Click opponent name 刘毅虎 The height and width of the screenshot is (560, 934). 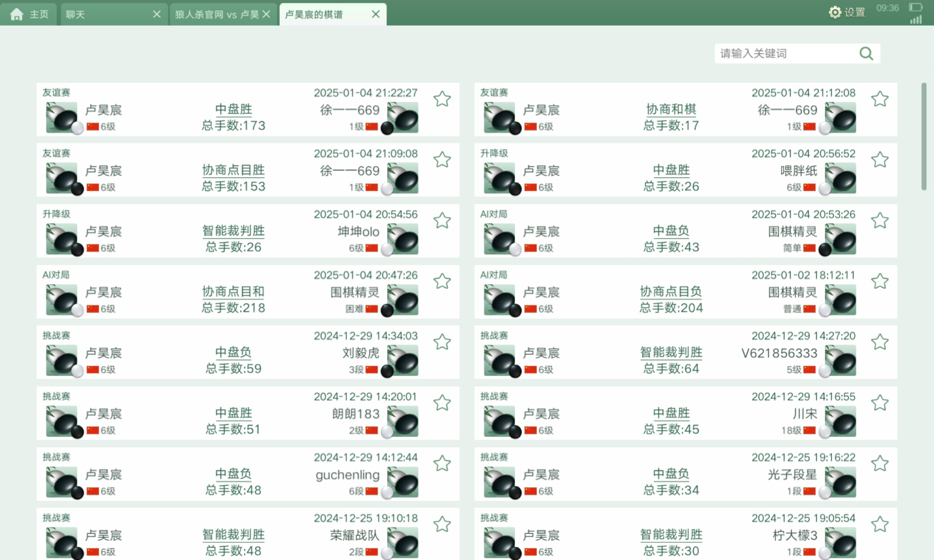coord(361,353)
